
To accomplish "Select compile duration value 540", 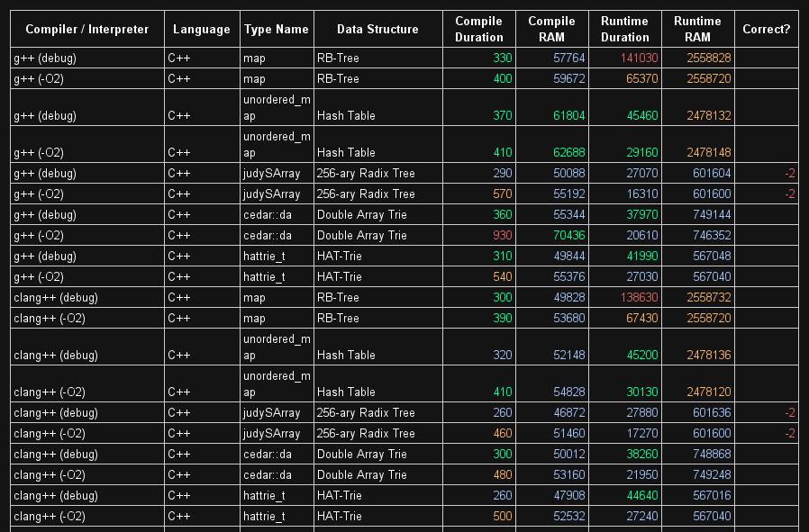I will (x=503, y=276).
